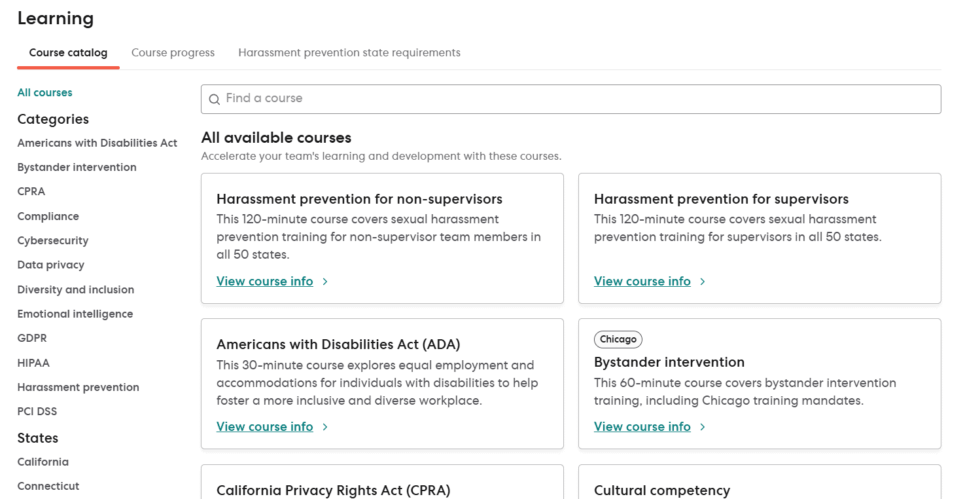980x499 pixels.
Task: Open View course info for non-supervisors harassment
Action: (264, 282)
